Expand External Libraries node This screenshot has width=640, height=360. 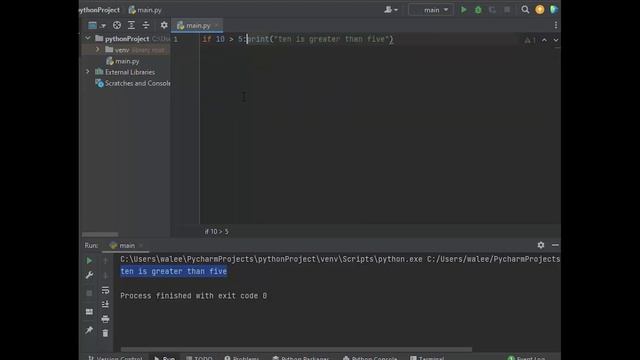(x=87, y=72)
